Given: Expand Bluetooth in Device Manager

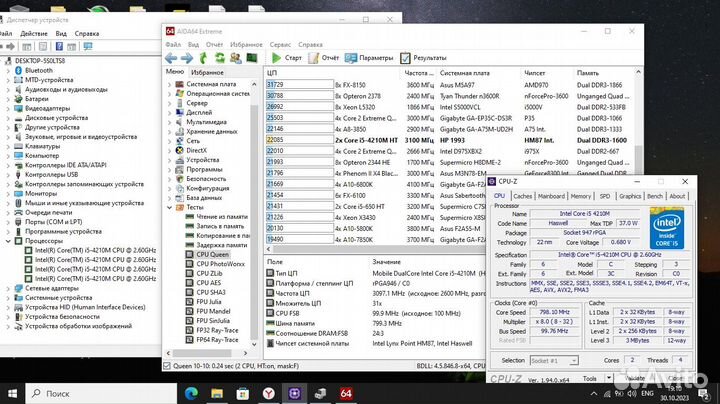Looking at the screenshot, I should 8,71.
